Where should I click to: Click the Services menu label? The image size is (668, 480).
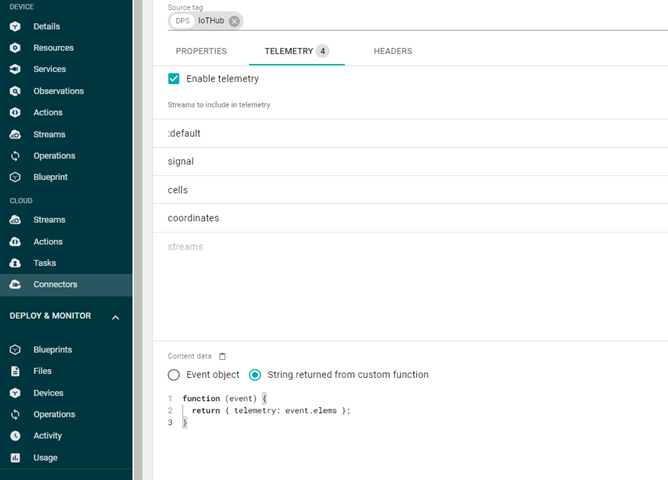click(x=50, y=69)
